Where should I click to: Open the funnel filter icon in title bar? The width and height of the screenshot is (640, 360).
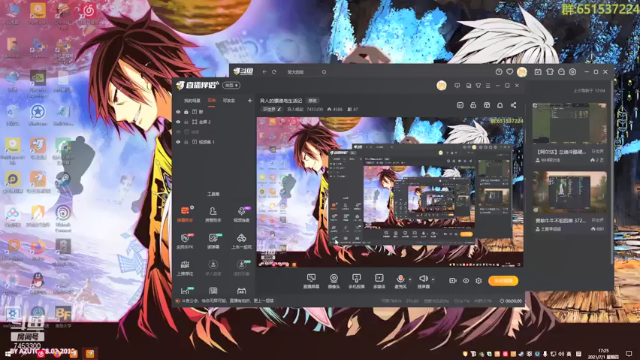[x=478, y=86]
